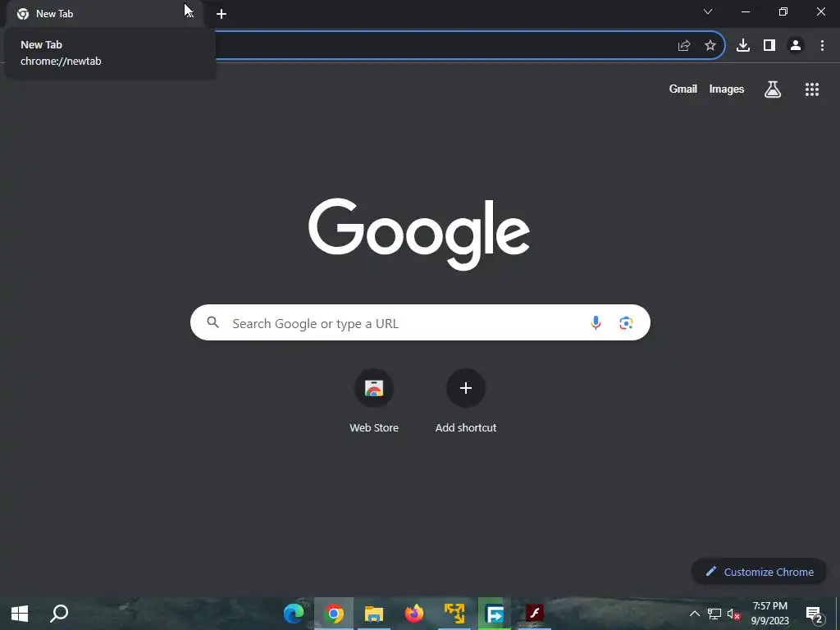Search by image with Lens icon

(626, 322)
